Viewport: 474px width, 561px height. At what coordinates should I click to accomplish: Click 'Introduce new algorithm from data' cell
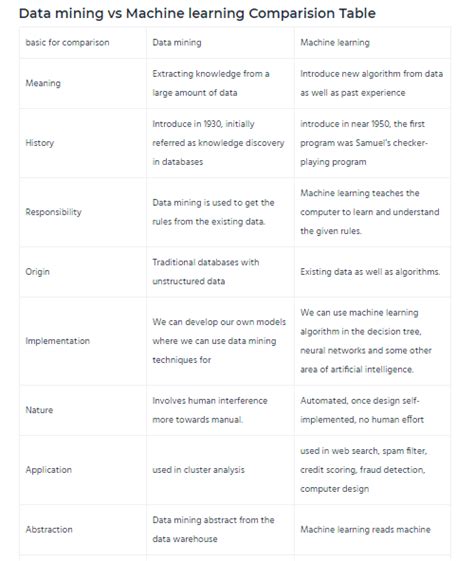[x=371, y=83]
